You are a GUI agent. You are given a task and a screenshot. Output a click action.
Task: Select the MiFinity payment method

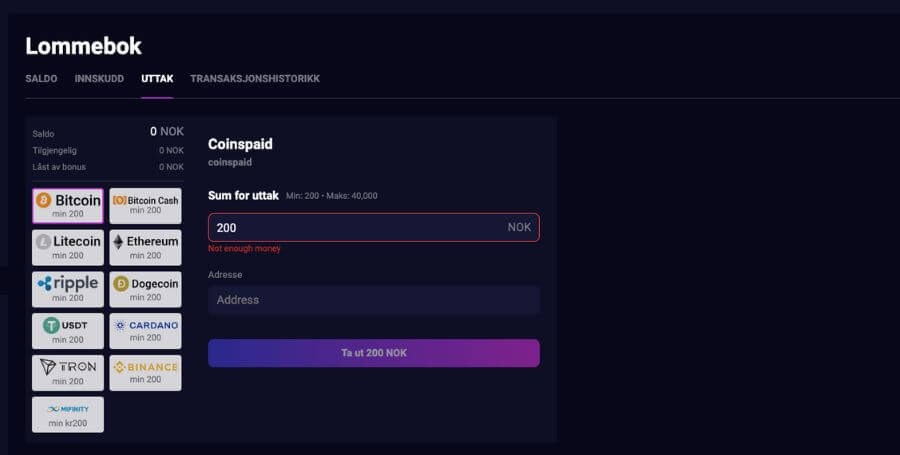[x=68, y=415]
